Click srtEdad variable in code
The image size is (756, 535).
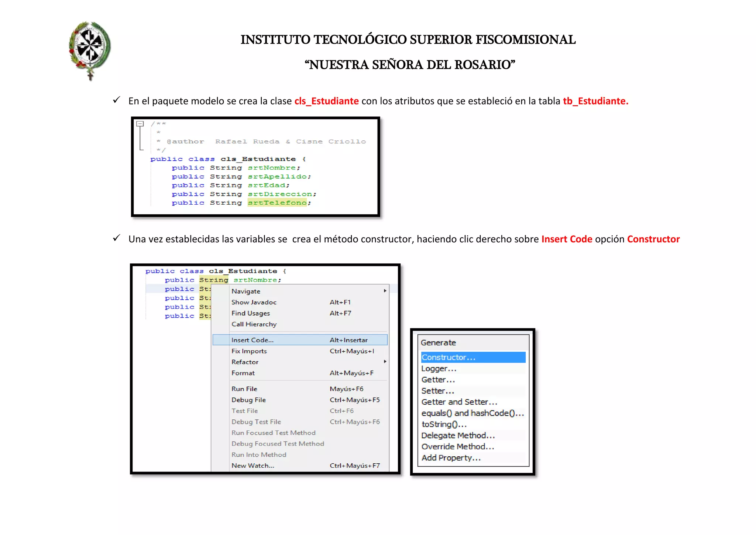tap(266, 185)
